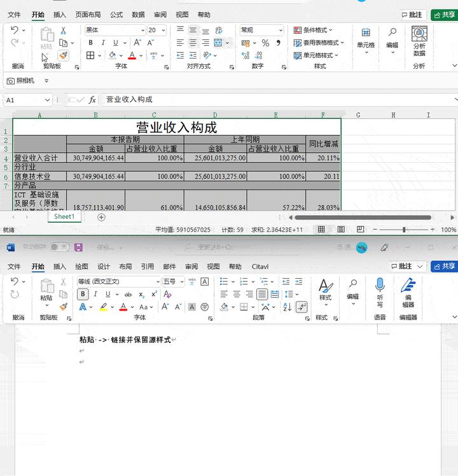Viewport: 458px width, 476px height.
Task: Switch to Word's Citavi tab
Action: [x=260, y=267]
